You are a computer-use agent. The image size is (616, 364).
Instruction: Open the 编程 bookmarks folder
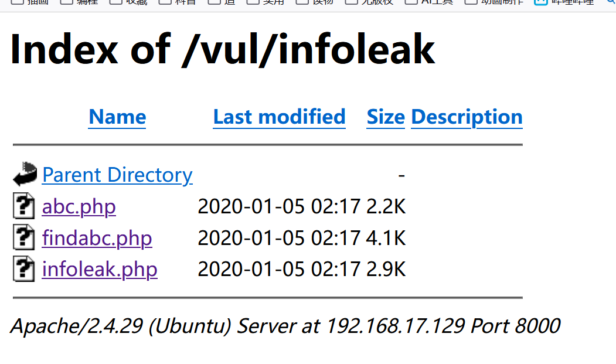[x=84, y=2]
